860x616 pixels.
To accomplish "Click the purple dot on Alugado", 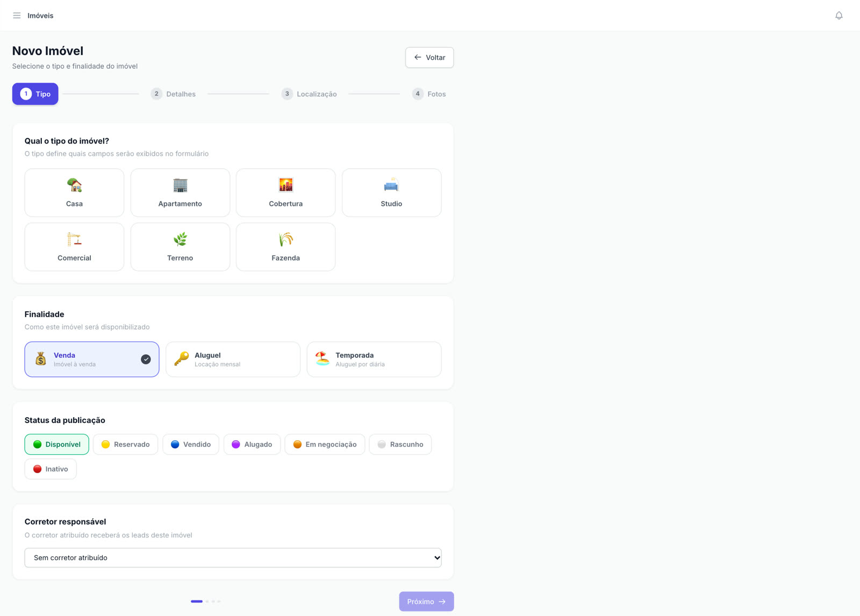I will point(236,445).
